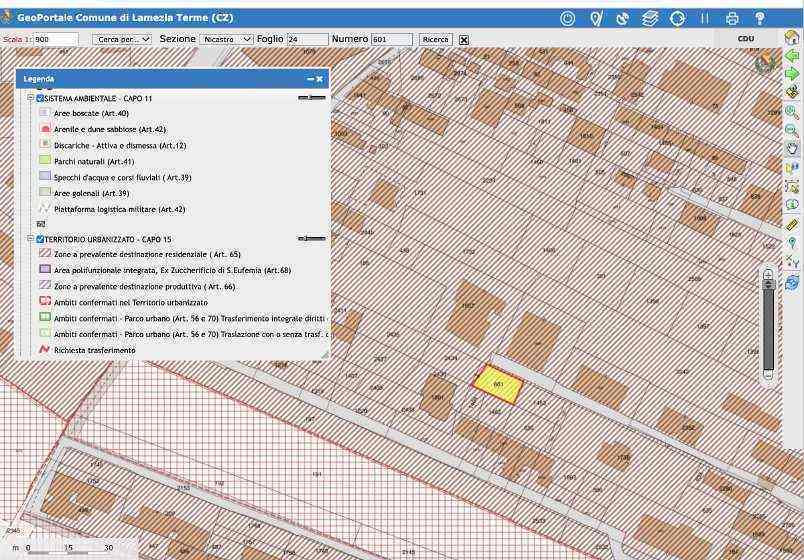Click the Foglio number input field
Viewport: 804px width, 560px height.
point(306,39)
